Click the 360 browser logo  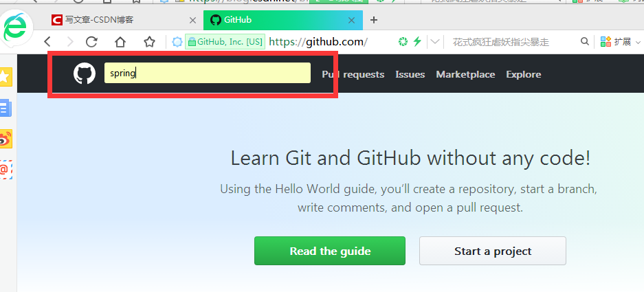15,27
